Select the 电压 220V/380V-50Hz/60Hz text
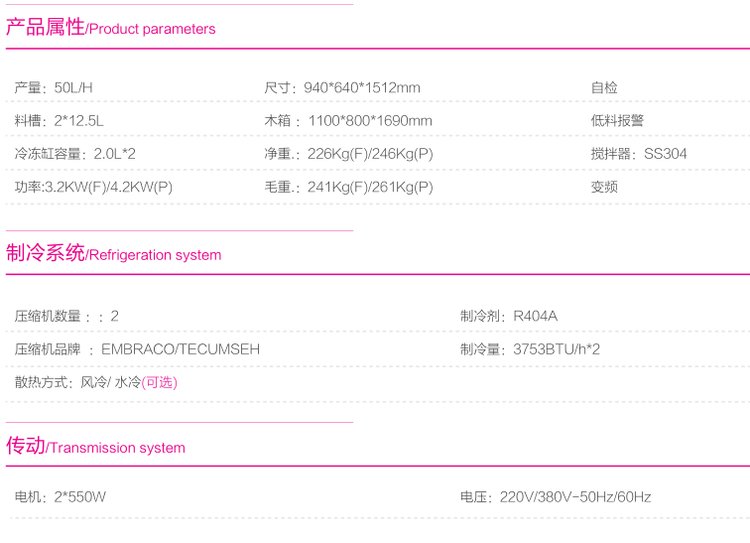 [x=556, y=497]
